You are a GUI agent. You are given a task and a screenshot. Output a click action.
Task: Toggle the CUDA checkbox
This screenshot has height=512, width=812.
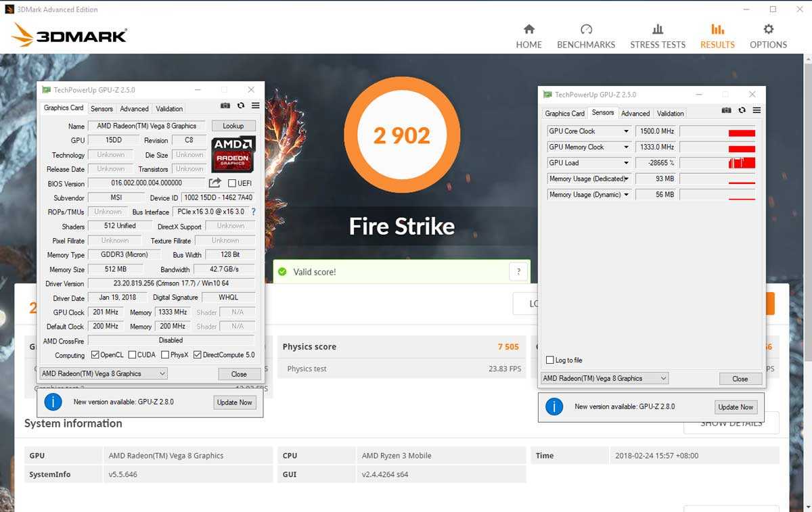click(132, 354)
